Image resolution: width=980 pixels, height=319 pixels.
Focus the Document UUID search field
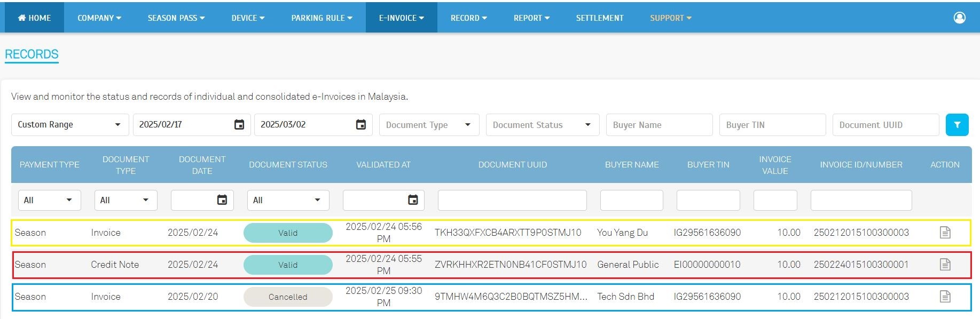(x=885, y=125)
